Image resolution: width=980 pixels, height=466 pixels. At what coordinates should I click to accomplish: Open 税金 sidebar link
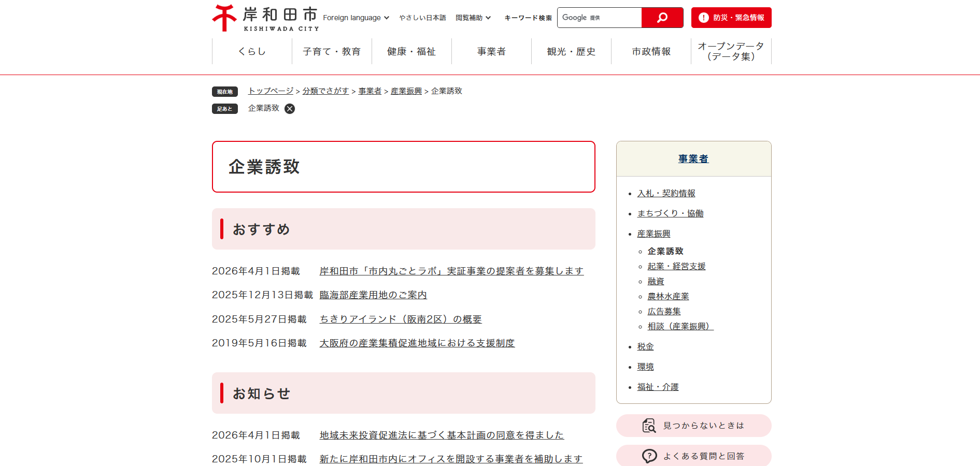tap(646, 346)
